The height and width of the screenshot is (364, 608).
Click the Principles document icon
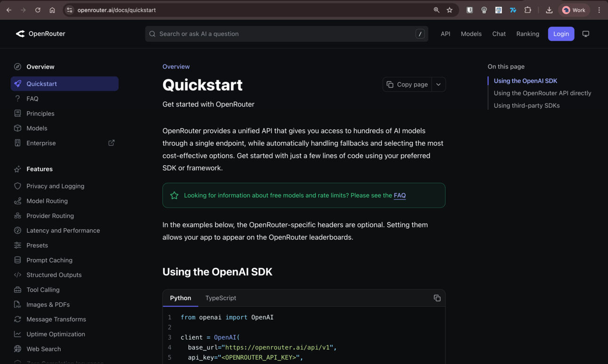pos(17,113)
